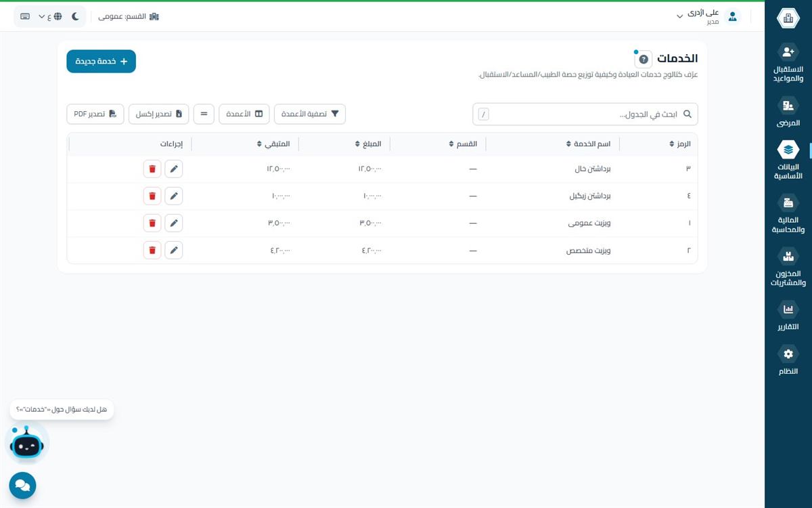Click the New Service button
This screenshot has width=812, height=508.
pos(101,61)
